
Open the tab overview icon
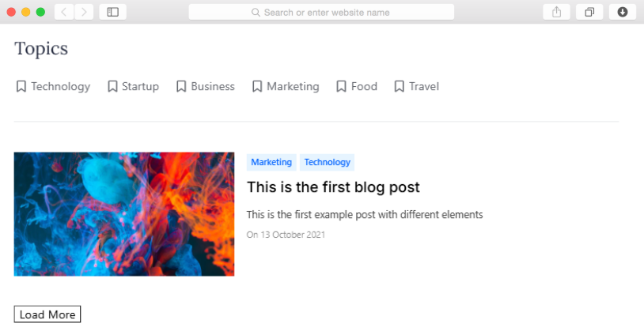pyautogui.click(x=589, y=12)
